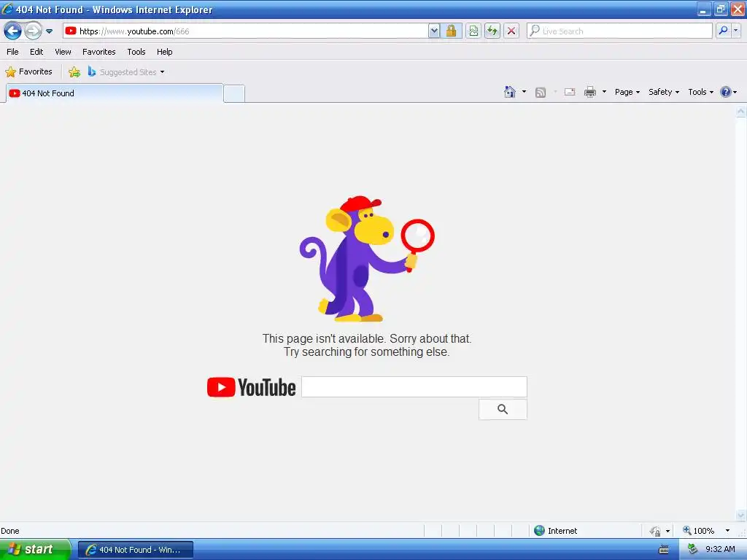Open the search provider dropdown arrow
Screen dimensions: 747x560
point(735,31)
